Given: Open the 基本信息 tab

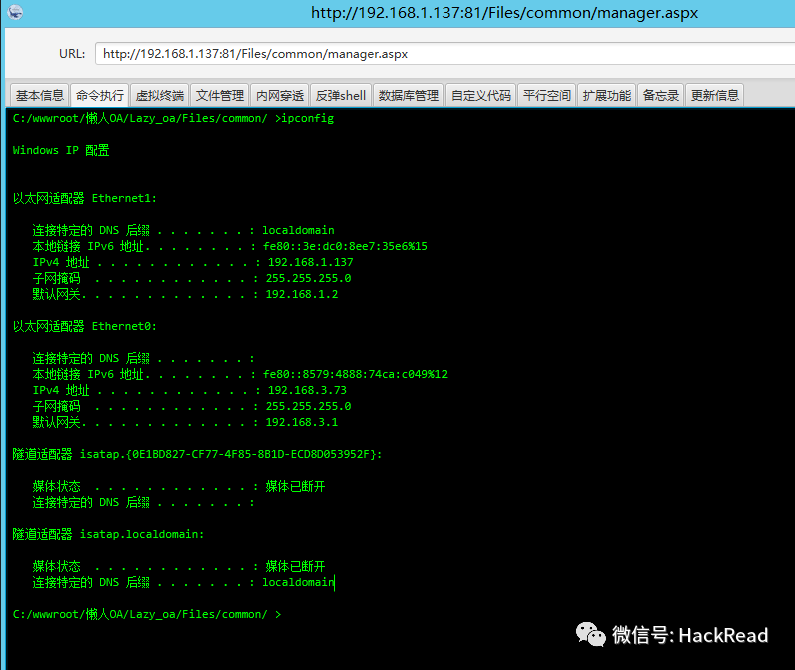Looking at the screenshot, I should click(x=40, y=95).
